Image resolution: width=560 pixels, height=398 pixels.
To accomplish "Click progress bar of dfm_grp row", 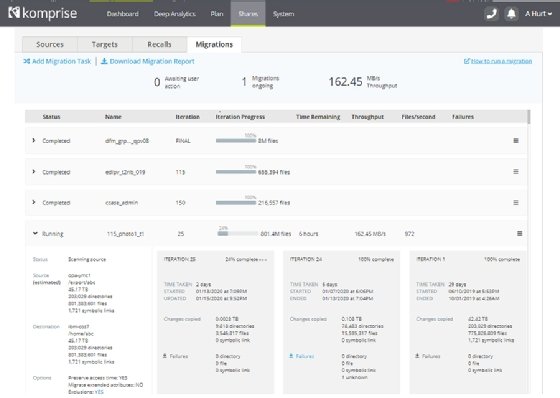I will pos(236,141).
